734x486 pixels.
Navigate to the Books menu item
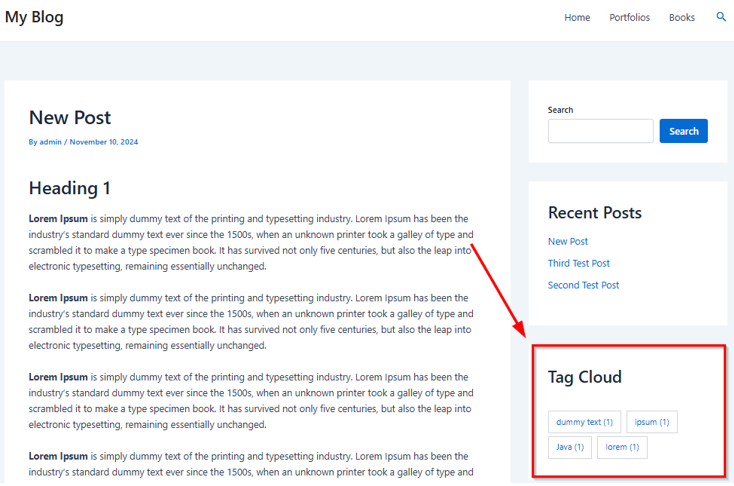pos(682,18)
